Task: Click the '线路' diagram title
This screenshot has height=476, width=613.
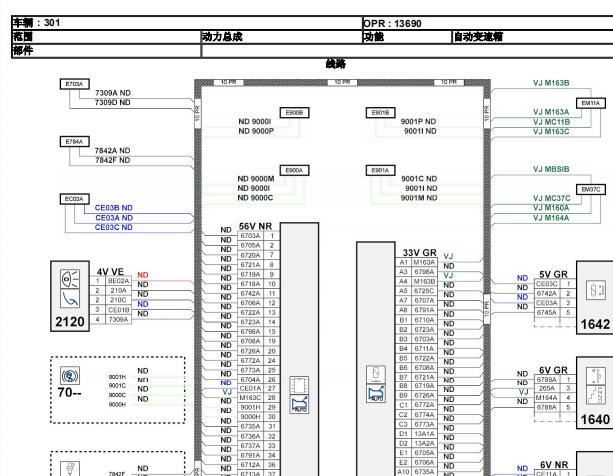Action: coord(335,64)
